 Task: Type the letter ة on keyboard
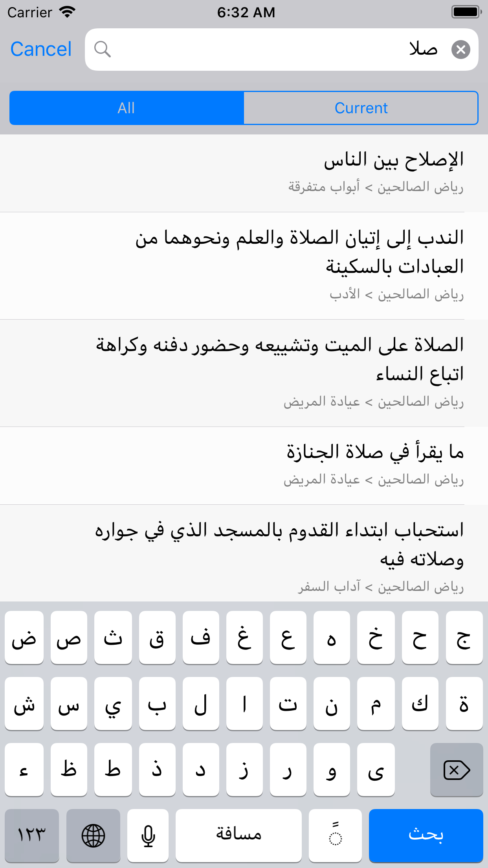tap(464, 704)
